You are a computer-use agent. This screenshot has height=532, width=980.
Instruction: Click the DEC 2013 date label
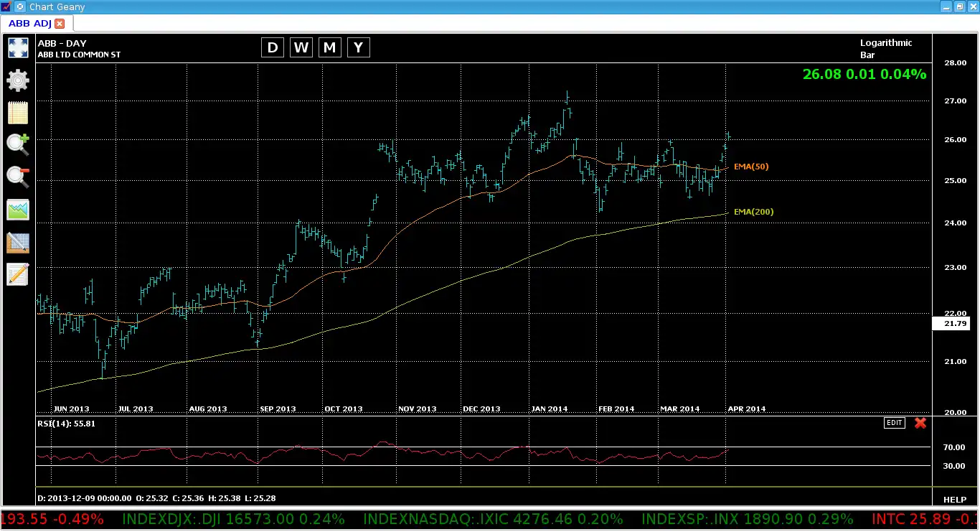pyautogui.click(x=481, y=409)
